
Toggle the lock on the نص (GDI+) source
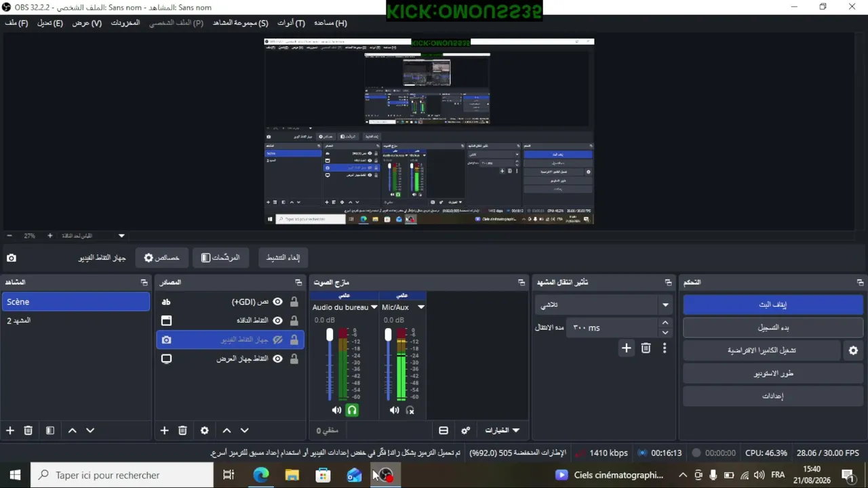(294, 302)
